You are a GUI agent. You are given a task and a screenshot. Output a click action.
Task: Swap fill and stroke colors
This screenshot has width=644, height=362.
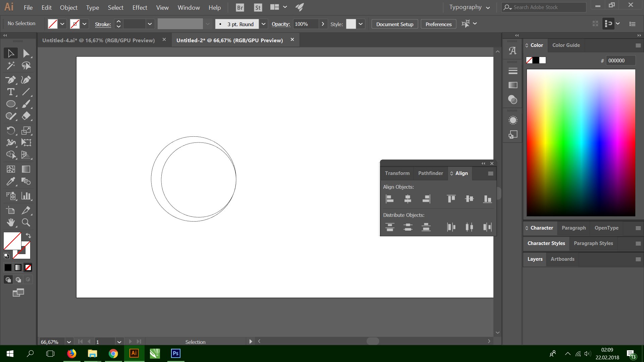29,236
